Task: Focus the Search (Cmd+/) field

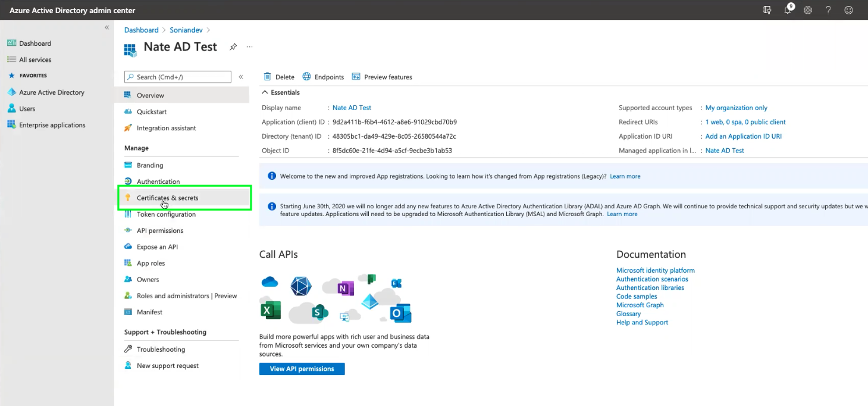Action: click(x=177, y=77)
